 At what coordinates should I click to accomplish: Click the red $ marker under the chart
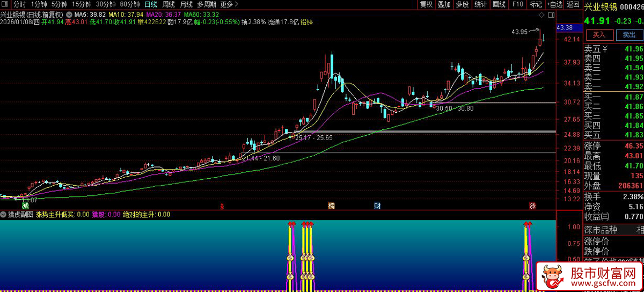point(222,206)
